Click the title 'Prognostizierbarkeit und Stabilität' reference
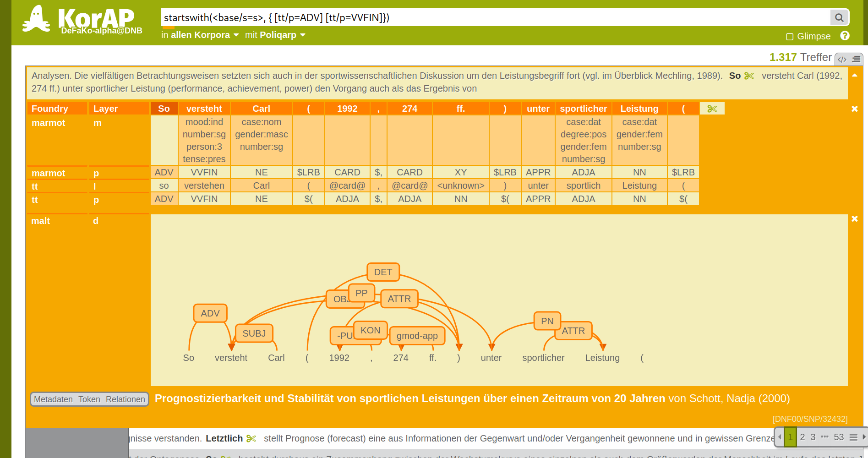The height and width of the screenshot is (458, 868). coord(410,398)
